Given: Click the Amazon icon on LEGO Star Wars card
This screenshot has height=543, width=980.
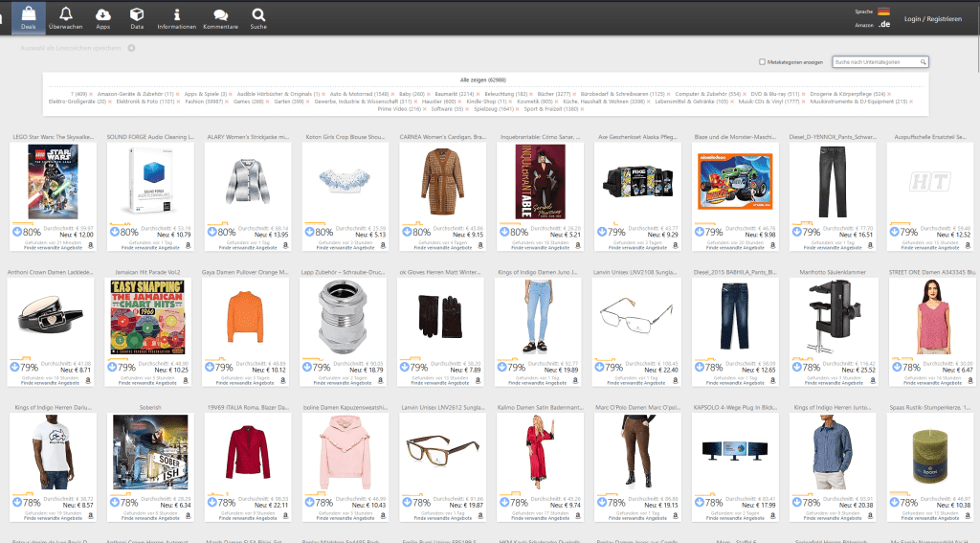Looking at the screenshot, I should tap(91, 246).
